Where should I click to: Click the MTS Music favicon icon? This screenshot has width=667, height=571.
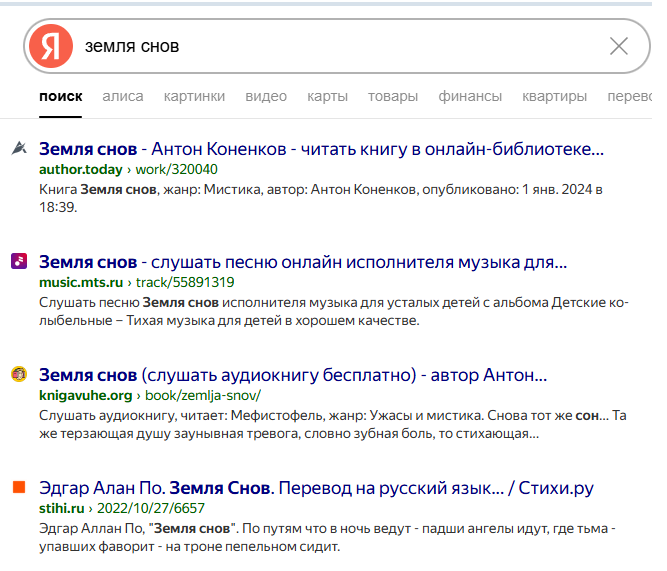click(x=18, y=261)
